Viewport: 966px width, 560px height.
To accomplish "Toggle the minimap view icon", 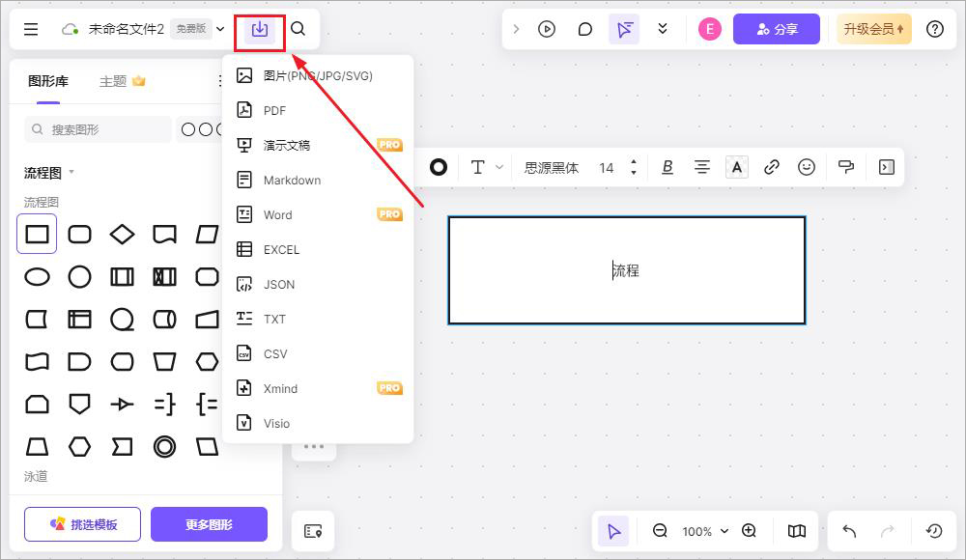I will (x=796, y=531).
